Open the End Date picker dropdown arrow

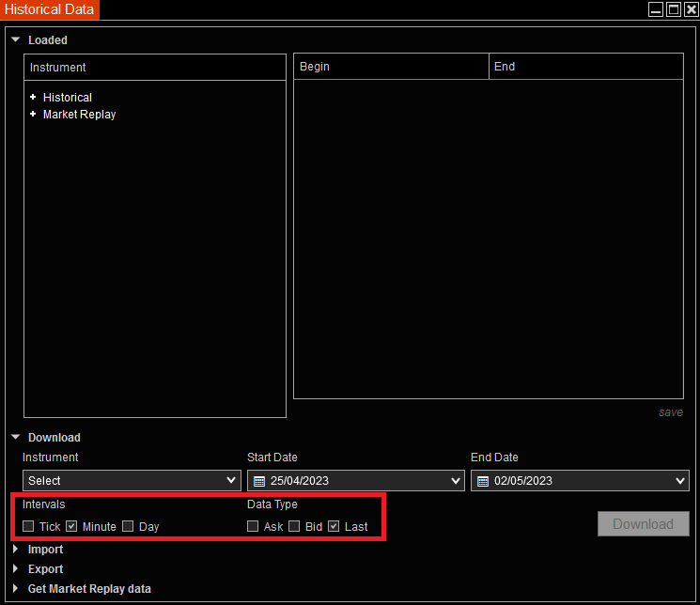tap(680, 480)
